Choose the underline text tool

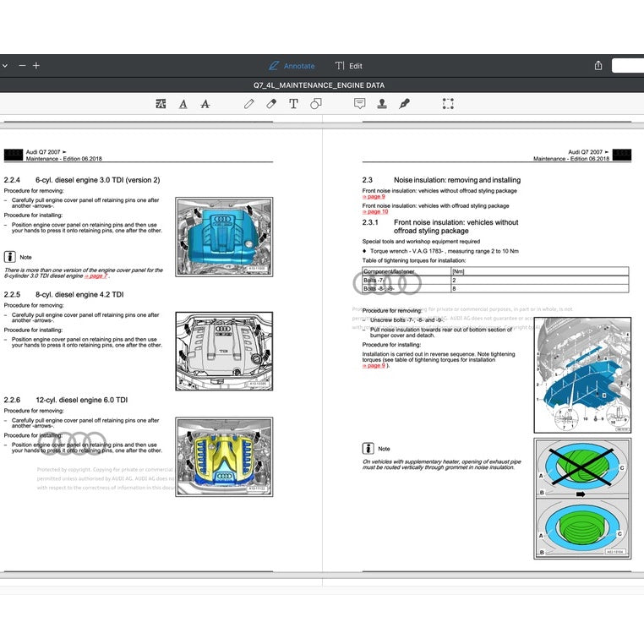[x=183, y=104]
